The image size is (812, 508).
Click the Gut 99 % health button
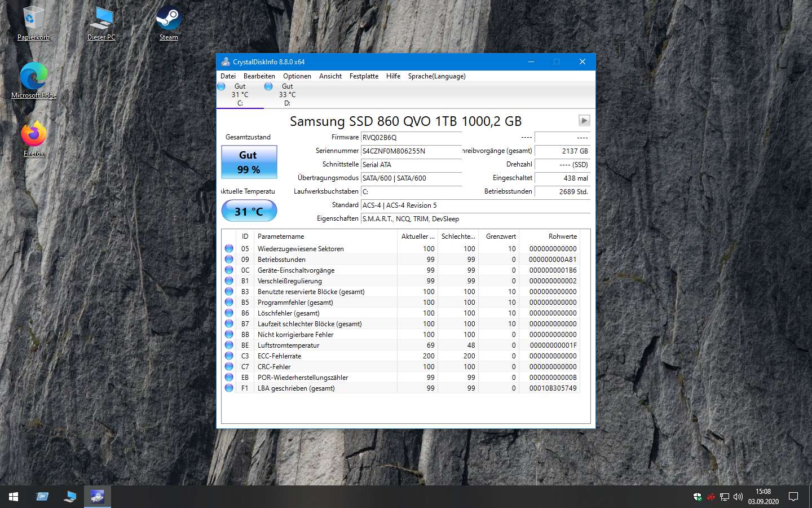click(249, 162)
